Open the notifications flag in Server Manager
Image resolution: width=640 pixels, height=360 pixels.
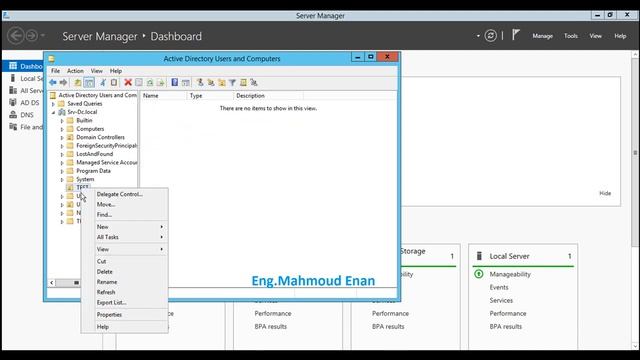point(516,35)
